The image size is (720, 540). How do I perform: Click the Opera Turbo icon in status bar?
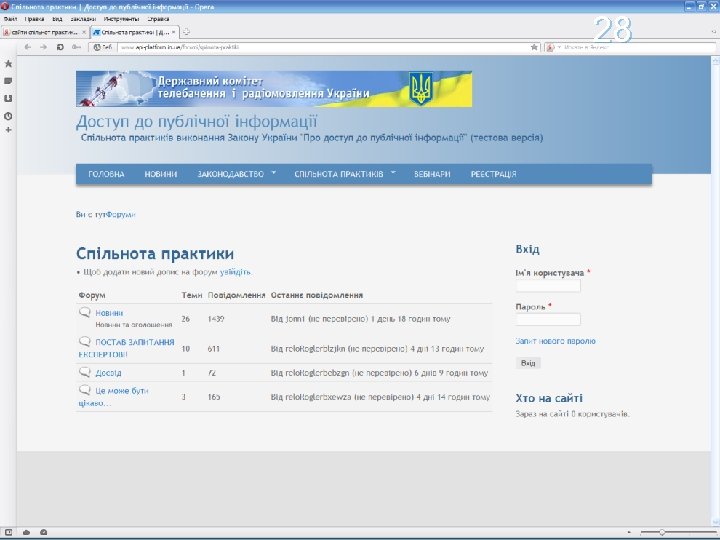click(x=44, y=532)
